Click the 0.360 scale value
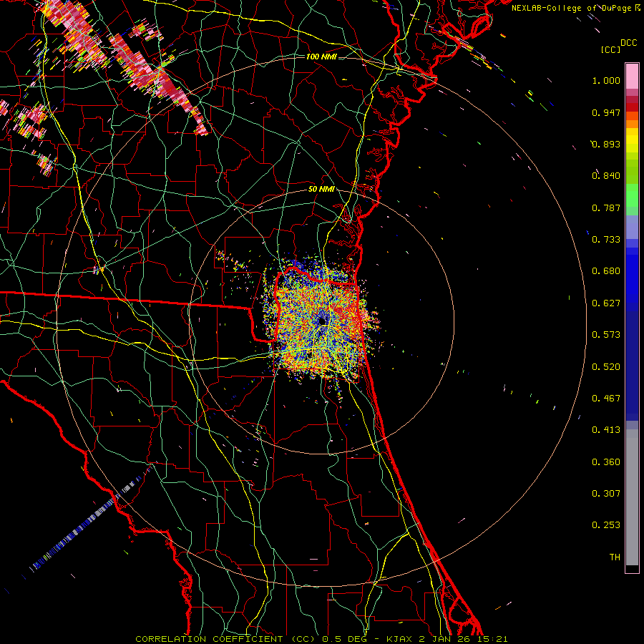Image resolution: width=644 pixels, height=644 pixels. 606,462
